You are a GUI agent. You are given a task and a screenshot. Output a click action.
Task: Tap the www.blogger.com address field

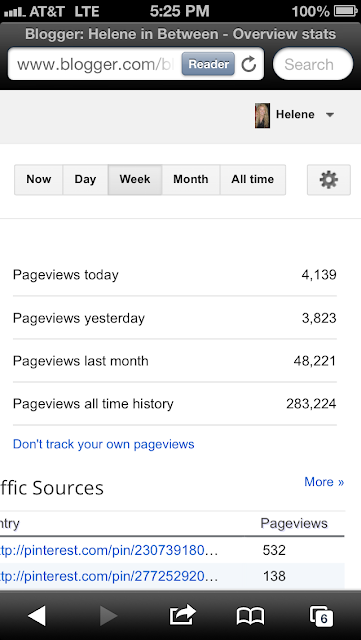[96, 64]
